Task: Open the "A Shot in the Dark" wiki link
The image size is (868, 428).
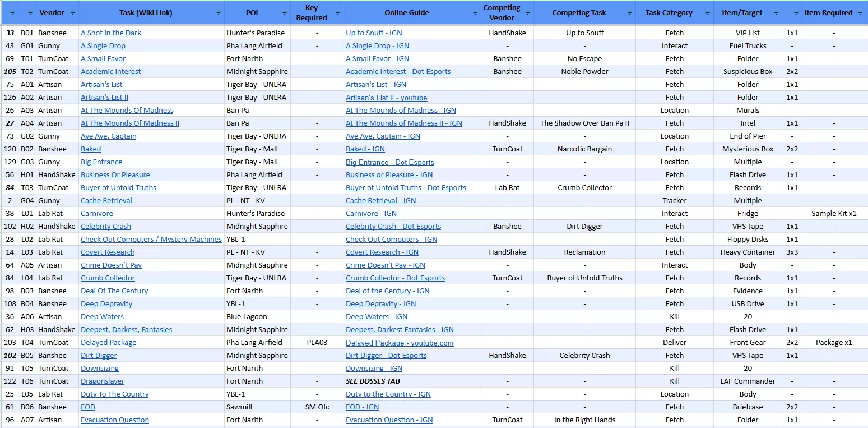Action: pyautogui.click(x=111, y=33)
